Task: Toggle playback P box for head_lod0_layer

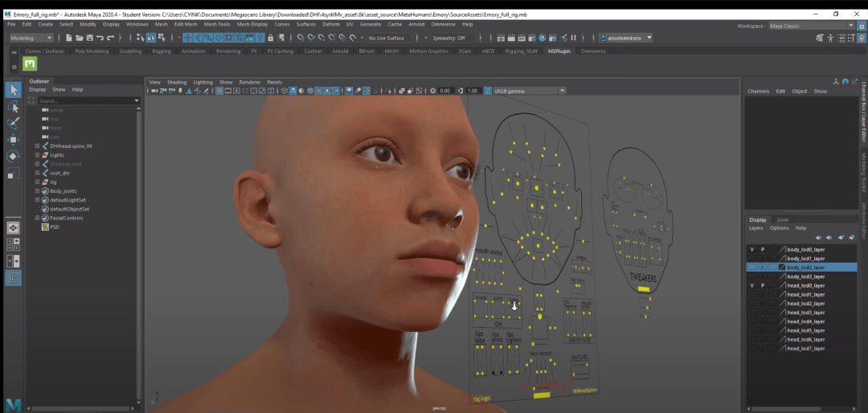Action: click(762, 285)
